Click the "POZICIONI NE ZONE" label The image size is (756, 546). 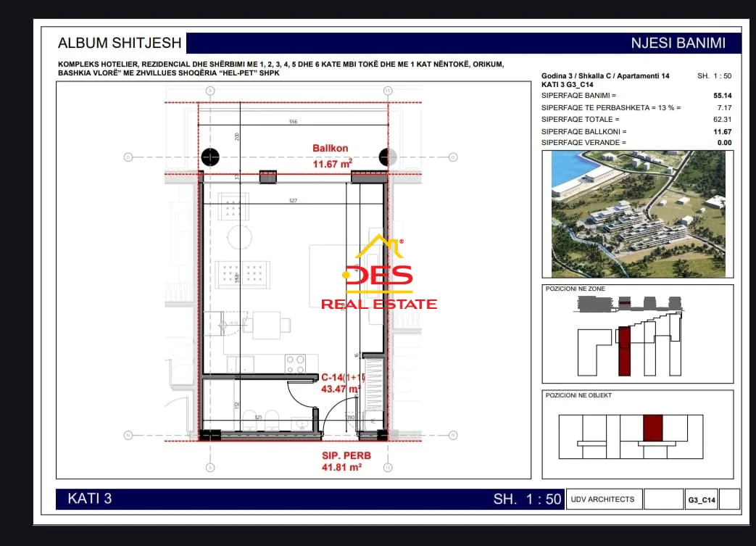(x=576, y=289)
